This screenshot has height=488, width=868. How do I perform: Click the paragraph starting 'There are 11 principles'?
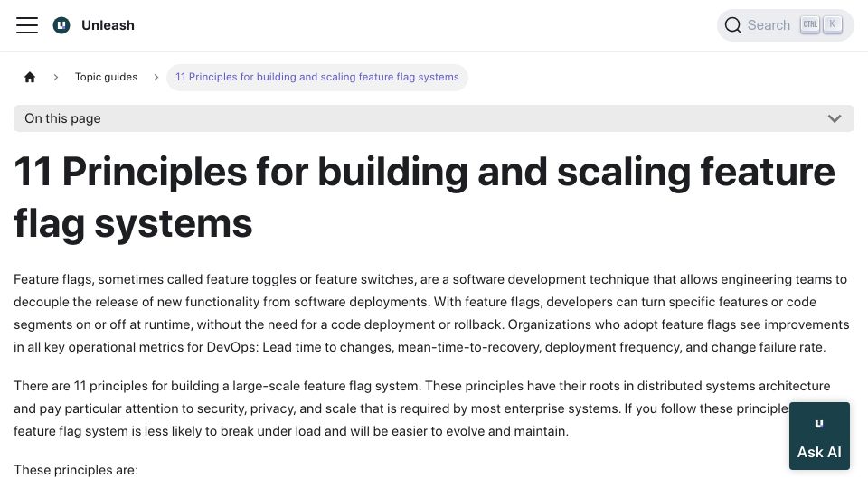(422, 408)
